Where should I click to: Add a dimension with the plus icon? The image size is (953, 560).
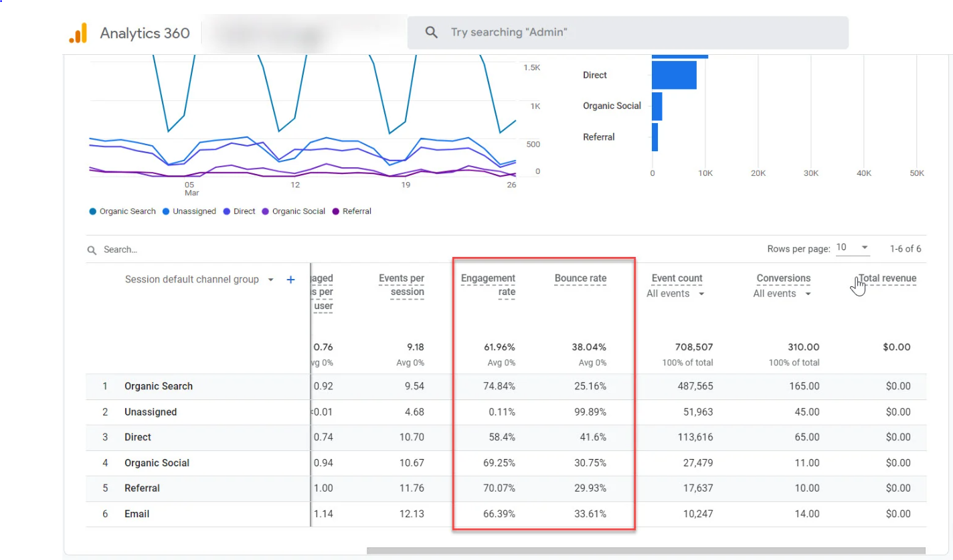[x=290, y=280]
